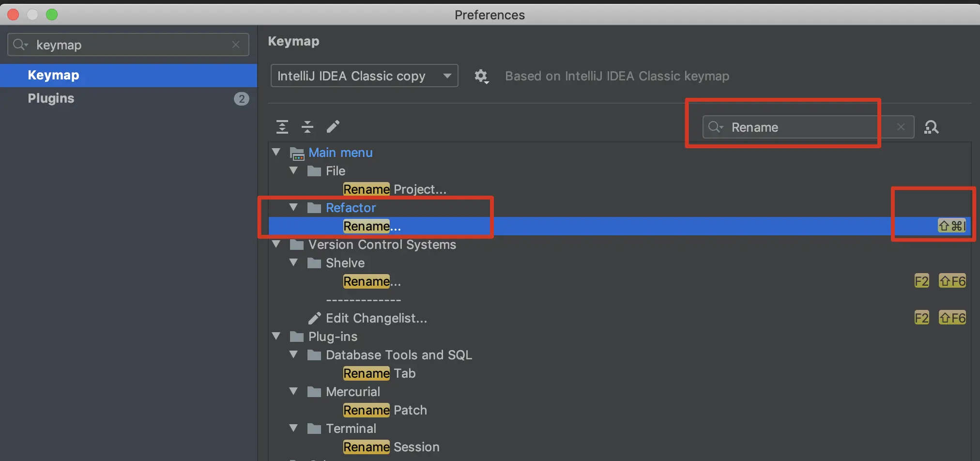
Task: Select Keymap in the settings sidebar
Action: click(53, 75)
